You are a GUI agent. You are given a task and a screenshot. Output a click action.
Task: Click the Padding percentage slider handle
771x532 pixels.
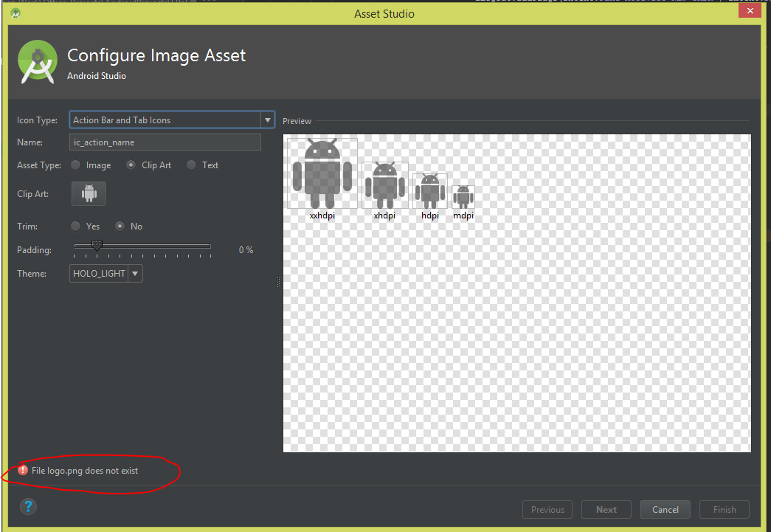[96, 246]
